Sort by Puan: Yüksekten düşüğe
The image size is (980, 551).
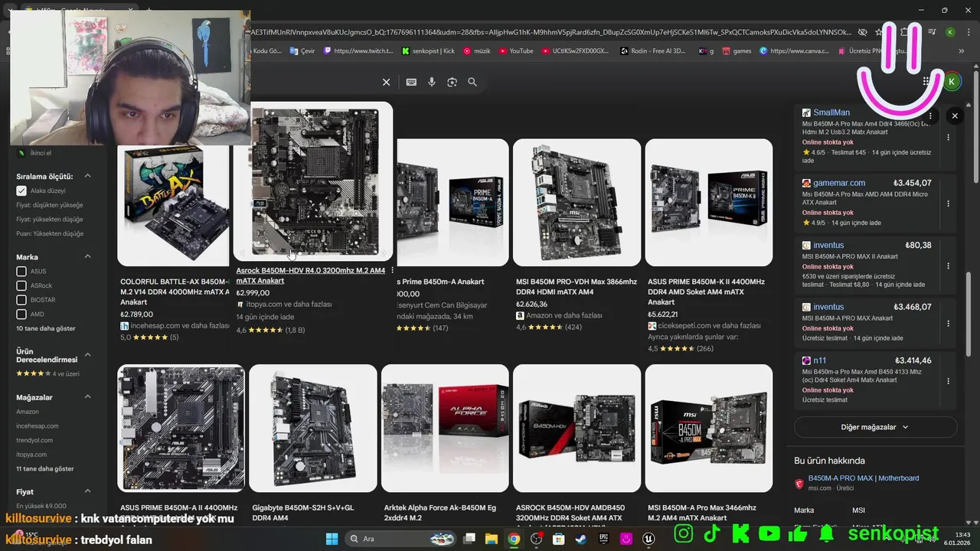tap(50, 233)
